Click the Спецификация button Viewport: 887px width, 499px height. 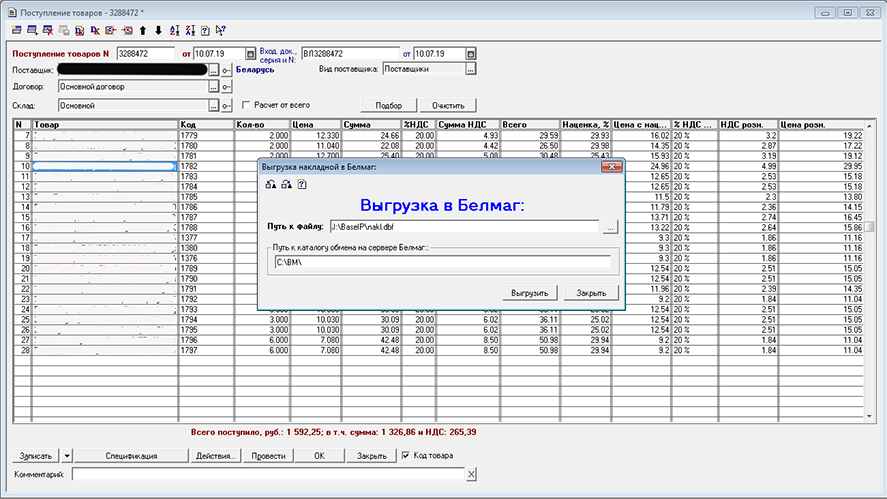(132, 456)
